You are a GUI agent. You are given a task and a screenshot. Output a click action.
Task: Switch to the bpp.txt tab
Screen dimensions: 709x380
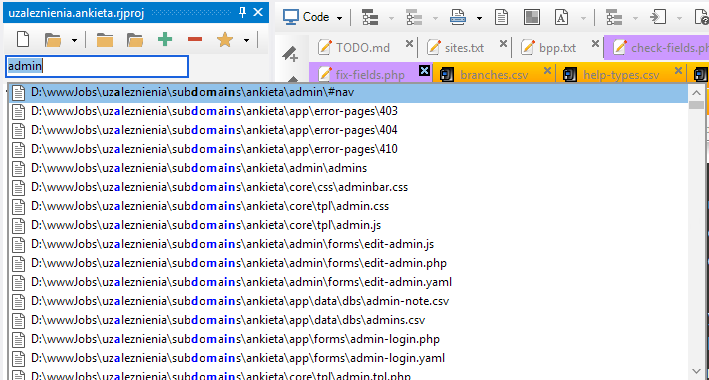coord(558,48)
